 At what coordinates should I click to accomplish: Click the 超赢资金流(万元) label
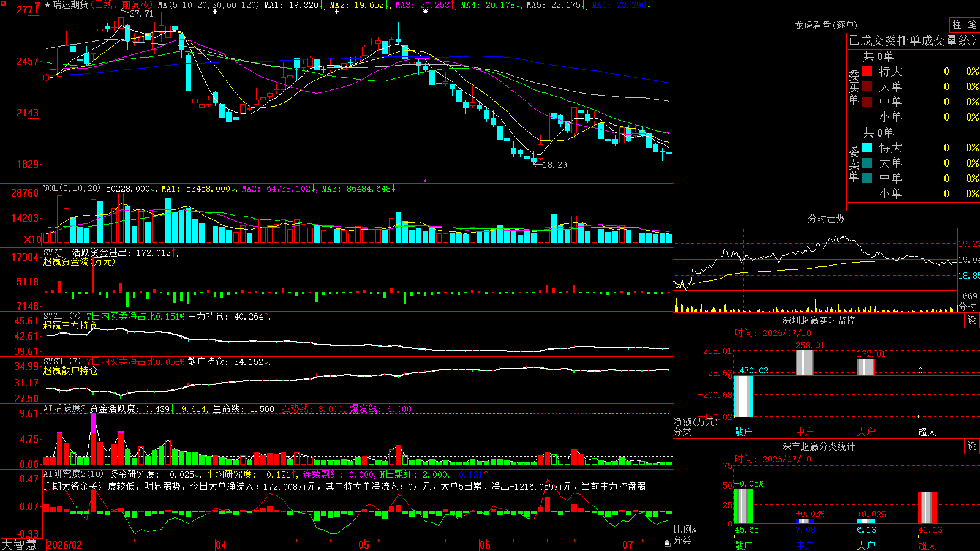pos(79,261)
